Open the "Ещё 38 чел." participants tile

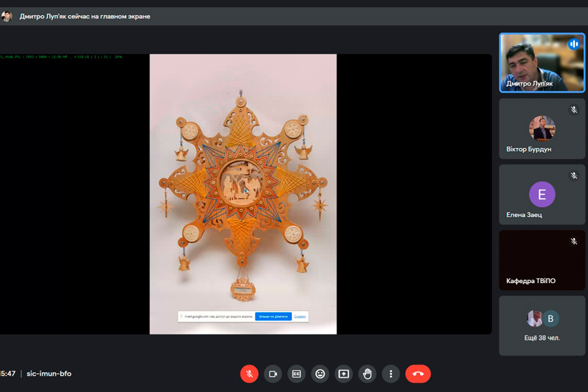pos(542,325)
